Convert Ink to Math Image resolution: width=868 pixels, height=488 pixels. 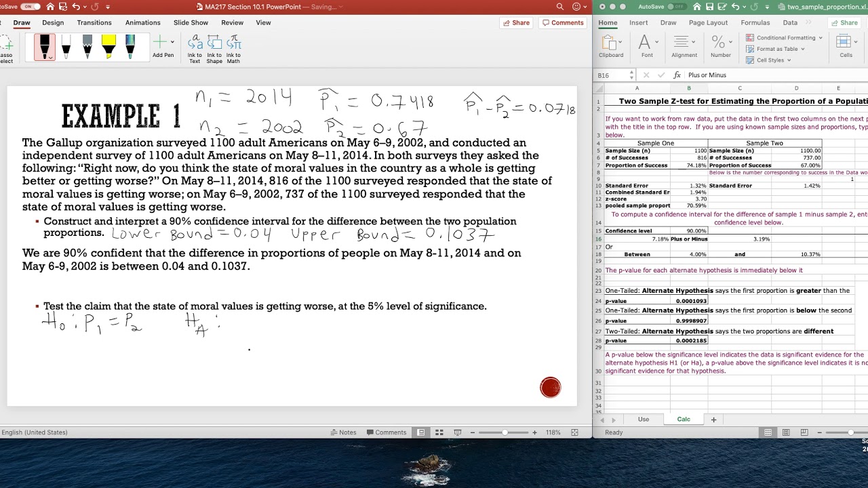point(233,49)
